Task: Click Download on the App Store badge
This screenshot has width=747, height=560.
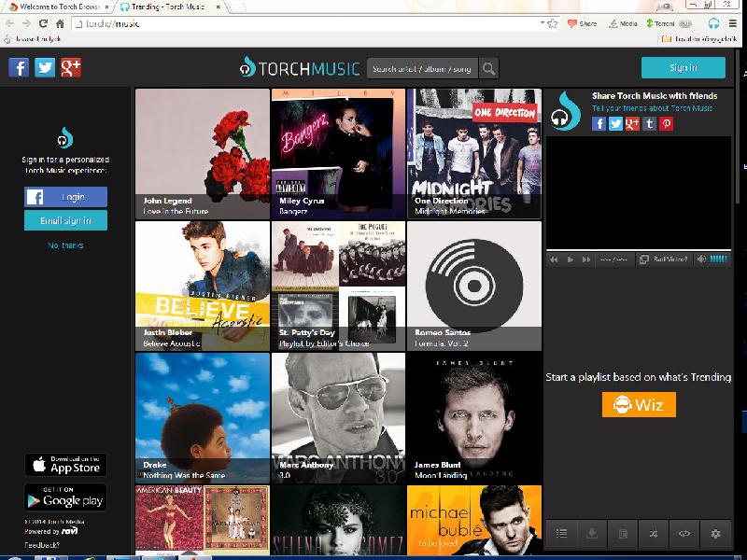Action: [x=65, y=464]
